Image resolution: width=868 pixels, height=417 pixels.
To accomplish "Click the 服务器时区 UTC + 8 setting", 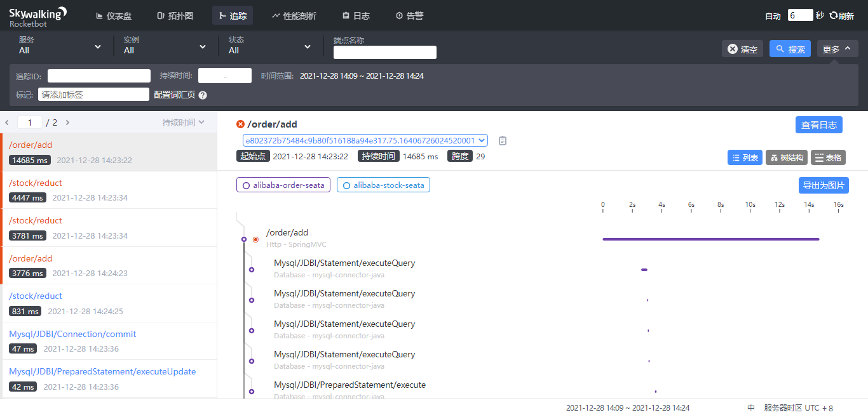I will tap(798, 408).
